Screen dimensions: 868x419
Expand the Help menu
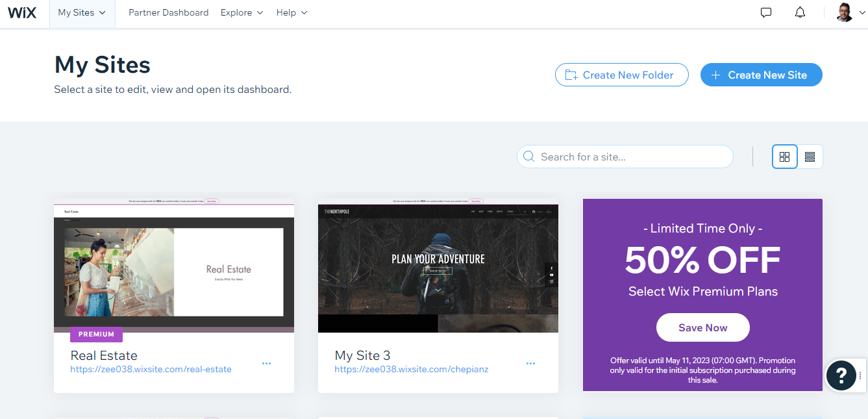pyautogui.click(x=291, y=13)
